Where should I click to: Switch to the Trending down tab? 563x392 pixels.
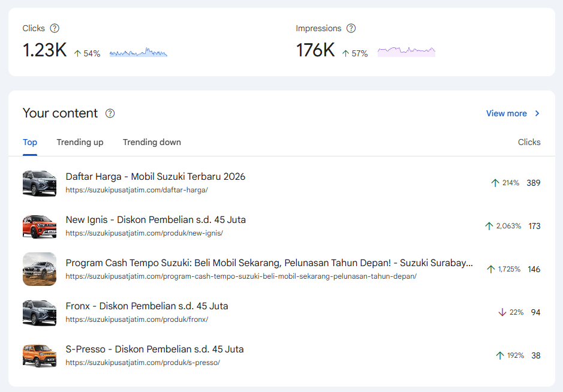point(152,142)
